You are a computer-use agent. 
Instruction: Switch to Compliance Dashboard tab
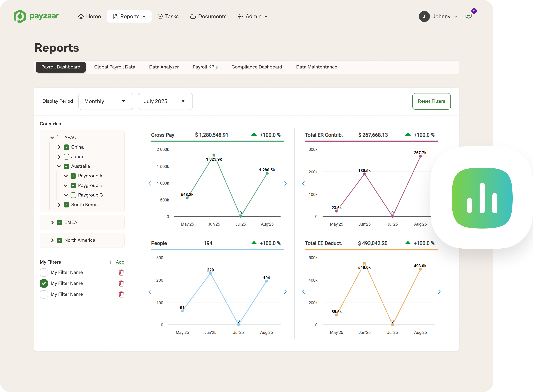pyautogui.click(x=257, y=67)
